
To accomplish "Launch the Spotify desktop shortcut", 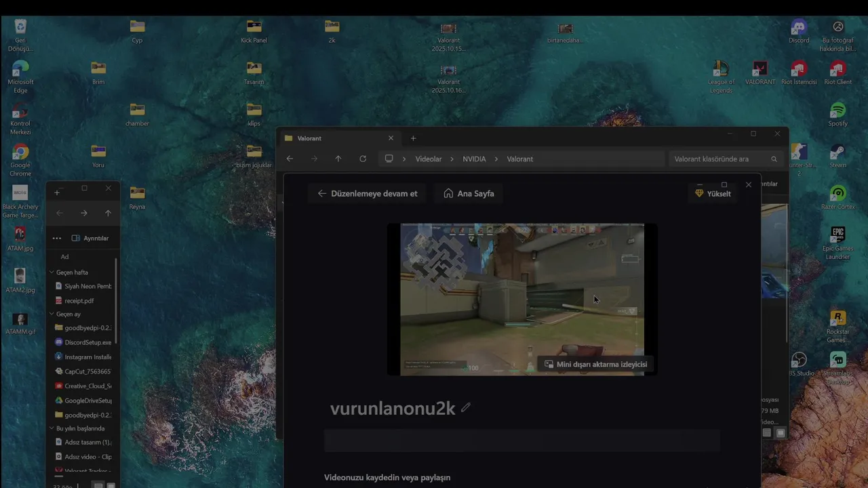I will (838, 114).
